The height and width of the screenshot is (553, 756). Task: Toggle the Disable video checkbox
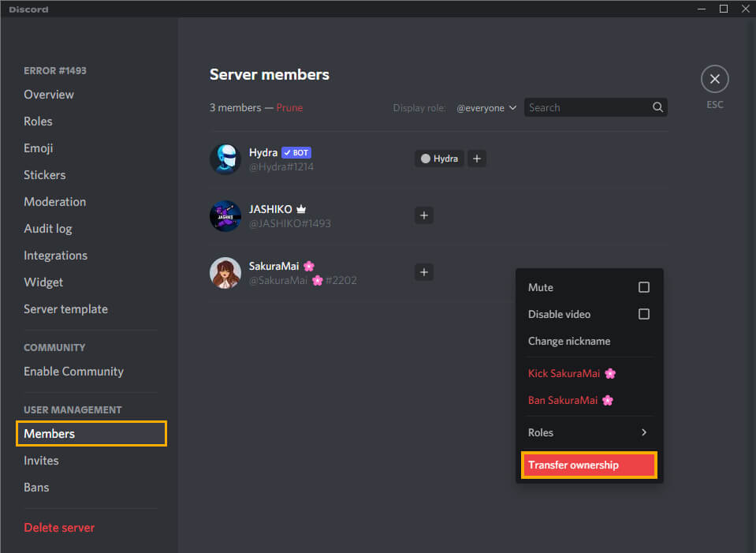643,314
